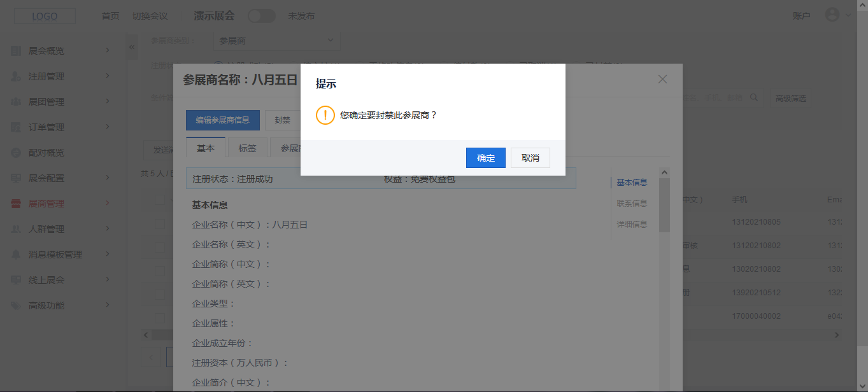Click the LOGO box
Screen dimensions: 868x392
(x=45, y=16)
